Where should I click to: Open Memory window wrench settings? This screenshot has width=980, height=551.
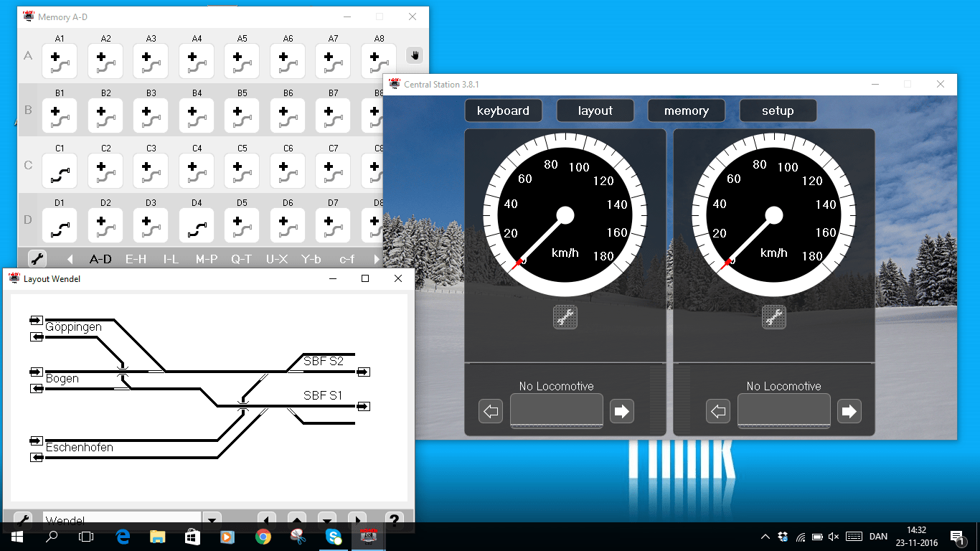[37, 259]
